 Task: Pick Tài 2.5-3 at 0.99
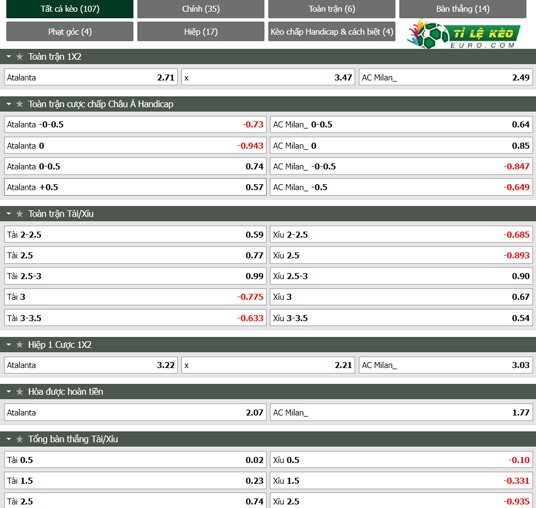pos(135,276)
